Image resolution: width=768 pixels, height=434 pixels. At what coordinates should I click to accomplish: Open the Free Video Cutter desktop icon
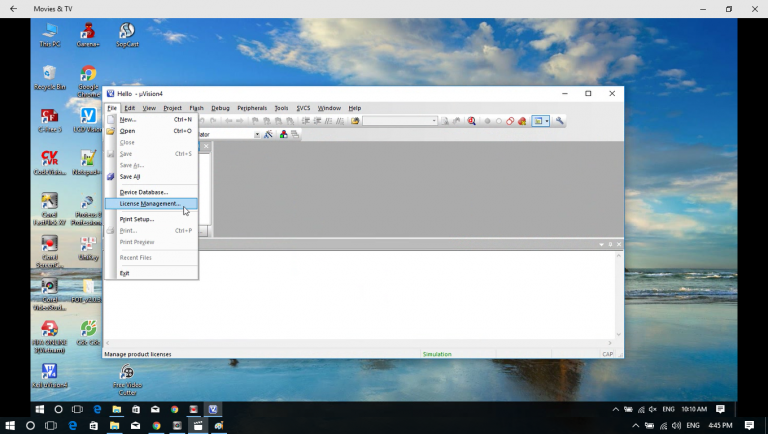127,378
